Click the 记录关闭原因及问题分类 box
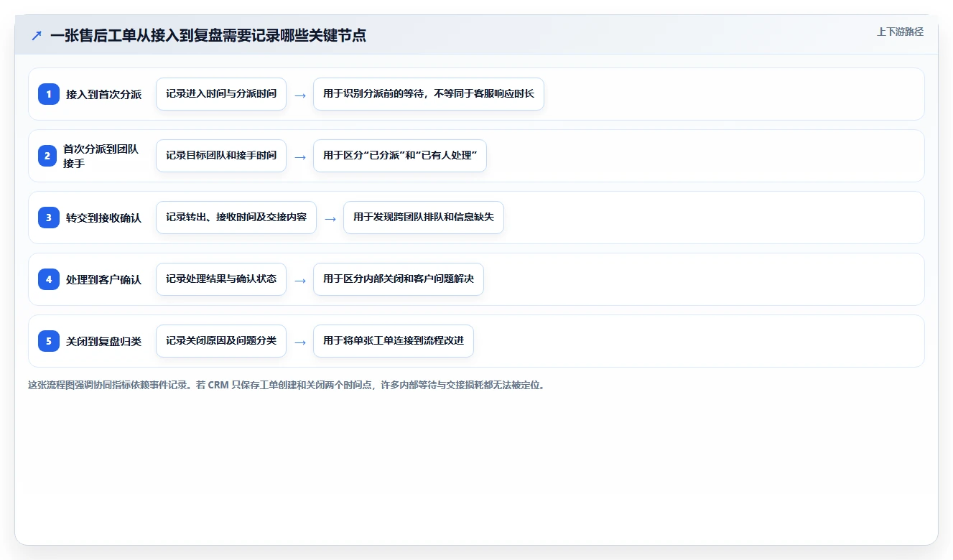Screen dimensions: 953x560 (221, 341)
